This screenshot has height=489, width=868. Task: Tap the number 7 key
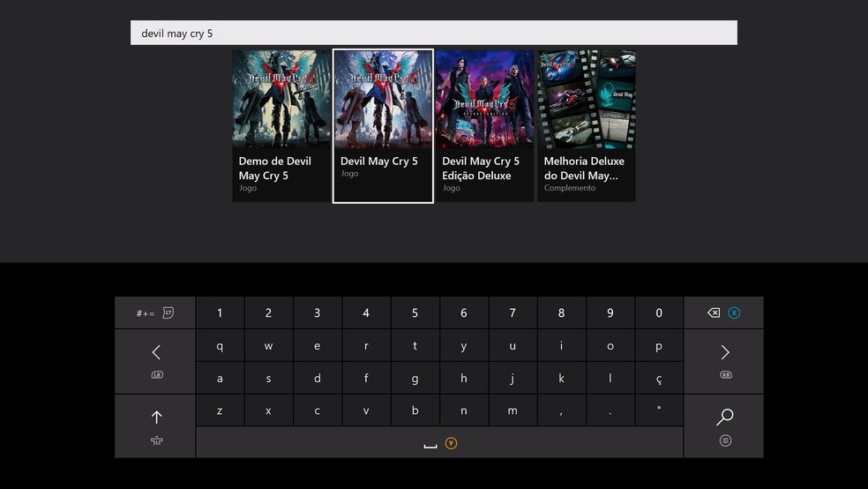pos(513,312)
